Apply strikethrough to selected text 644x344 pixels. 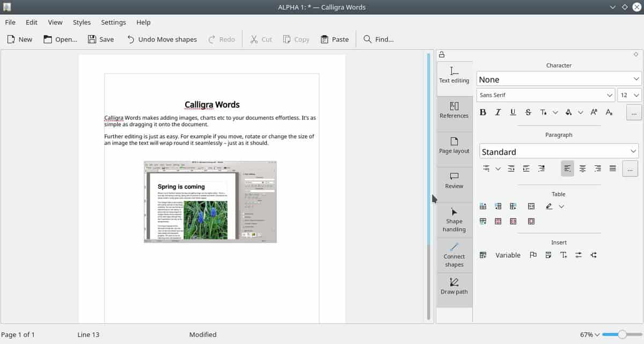click(x=528, y=112)
